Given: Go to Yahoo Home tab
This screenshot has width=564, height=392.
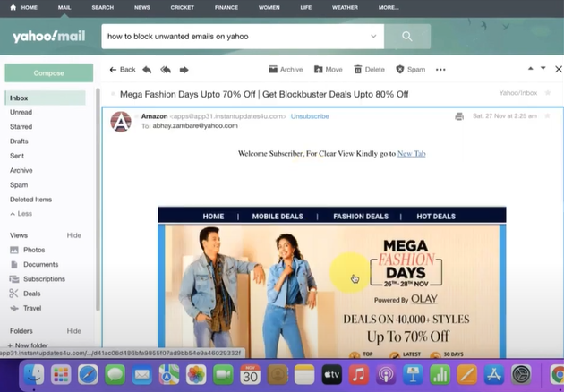Looking at the screenshot, I should pyautogui.click(x=23, y=7).
